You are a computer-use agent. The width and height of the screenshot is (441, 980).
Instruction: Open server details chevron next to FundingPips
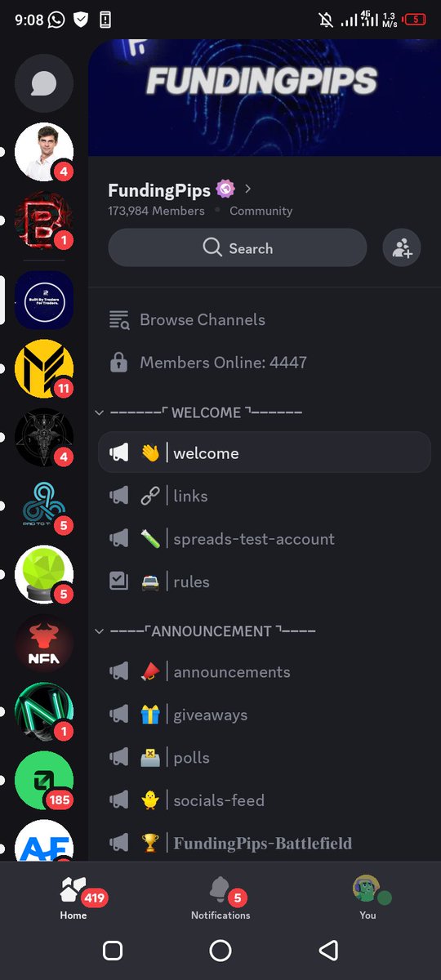coord(248,189)
